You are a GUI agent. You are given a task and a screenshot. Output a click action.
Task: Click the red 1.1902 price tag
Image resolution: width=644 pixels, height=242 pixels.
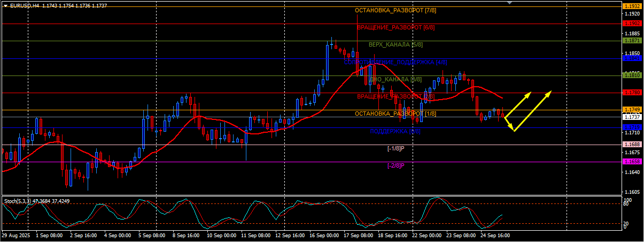(632, 24)
